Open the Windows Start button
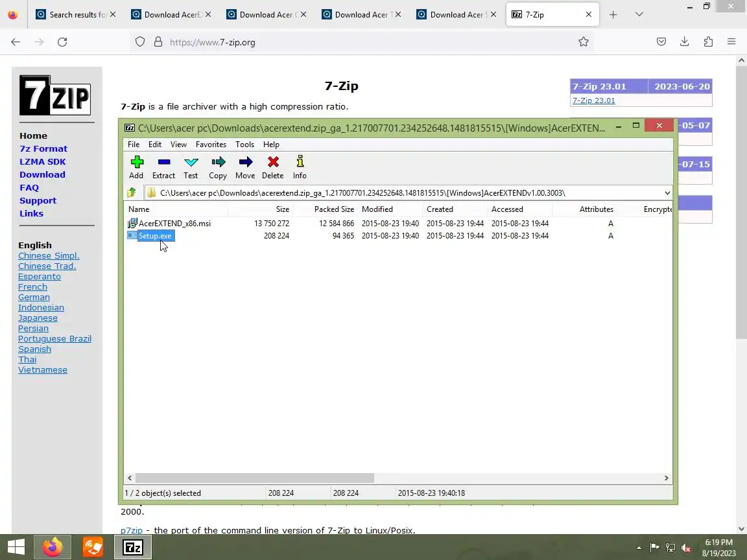Screen dimensions: 747x560 16,546
